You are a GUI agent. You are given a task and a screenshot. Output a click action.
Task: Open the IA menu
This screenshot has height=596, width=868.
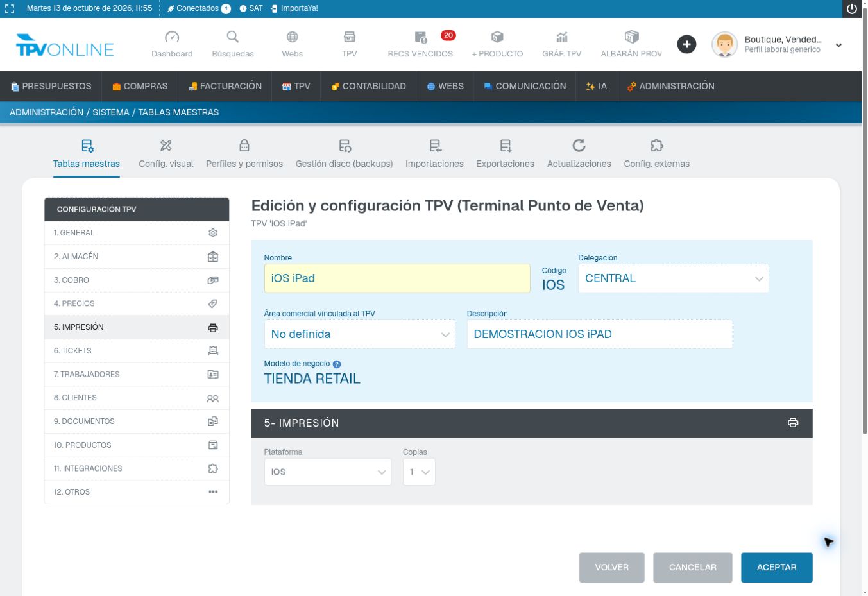pos(596,86)
